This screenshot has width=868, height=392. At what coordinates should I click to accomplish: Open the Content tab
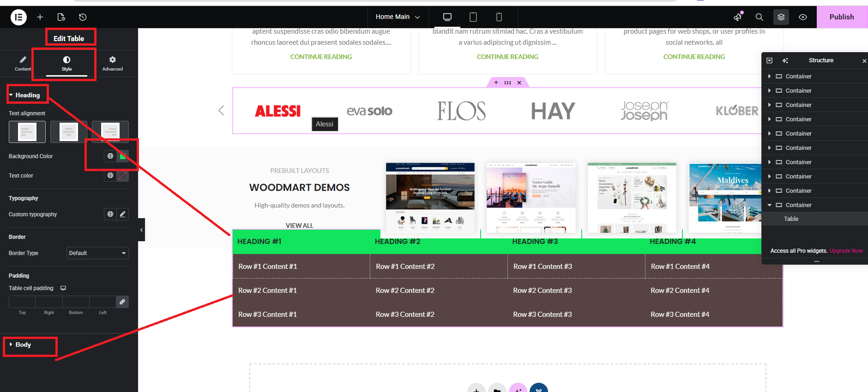(x=23, y=64)
